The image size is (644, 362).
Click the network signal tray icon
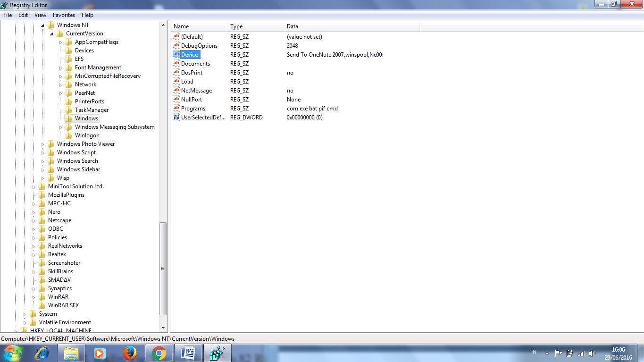coord(581,353)
